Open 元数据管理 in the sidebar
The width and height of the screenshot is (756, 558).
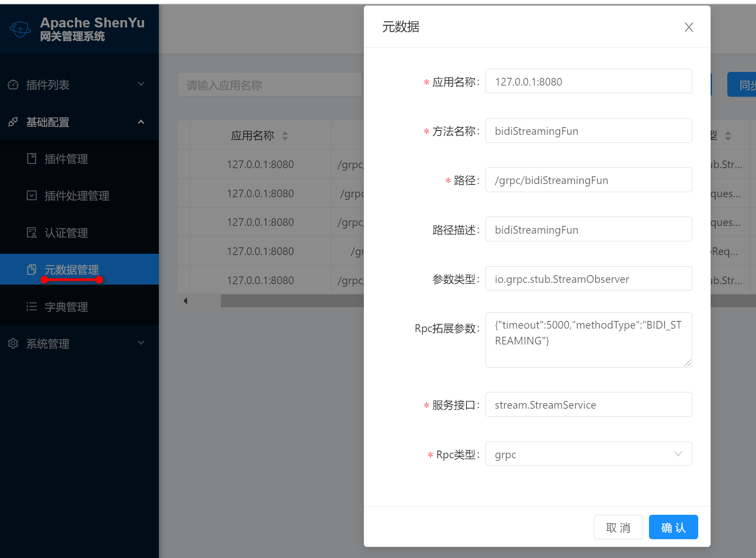71,270
